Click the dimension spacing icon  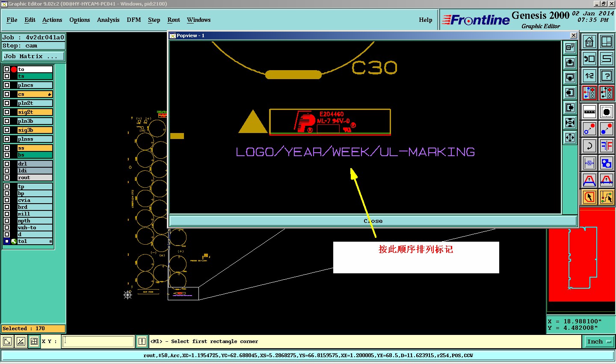(589, 163)
